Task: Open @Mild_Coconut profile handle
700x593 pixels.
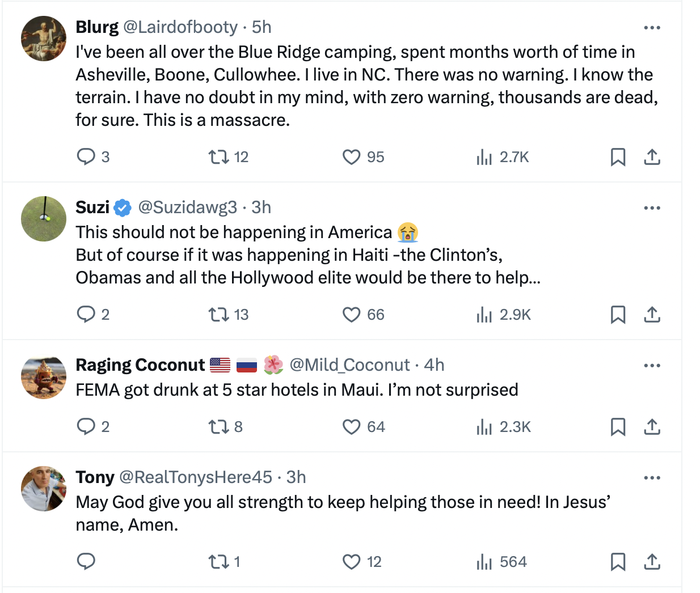Action: [x=349, y=365]
